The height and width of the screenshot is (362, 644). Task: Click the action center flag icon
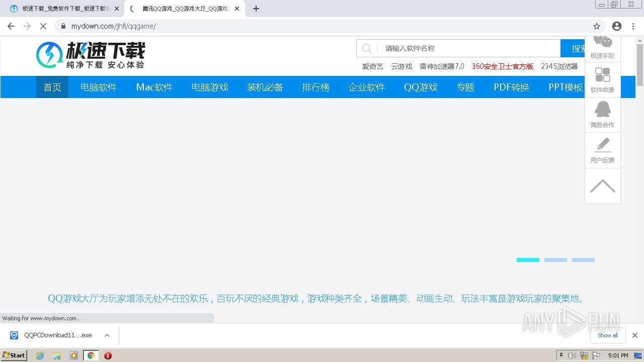point(596,355)
